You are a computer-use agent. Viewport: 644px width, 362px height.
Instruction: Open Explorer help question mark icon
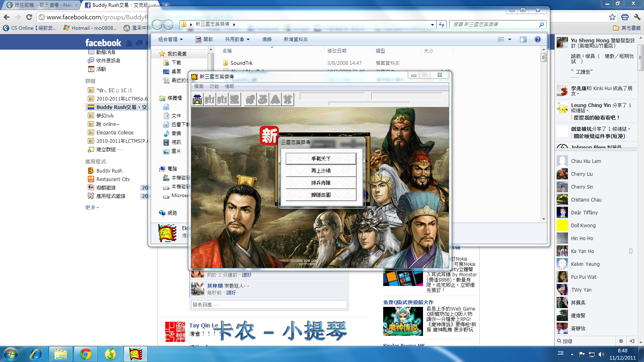pos(538,39)
